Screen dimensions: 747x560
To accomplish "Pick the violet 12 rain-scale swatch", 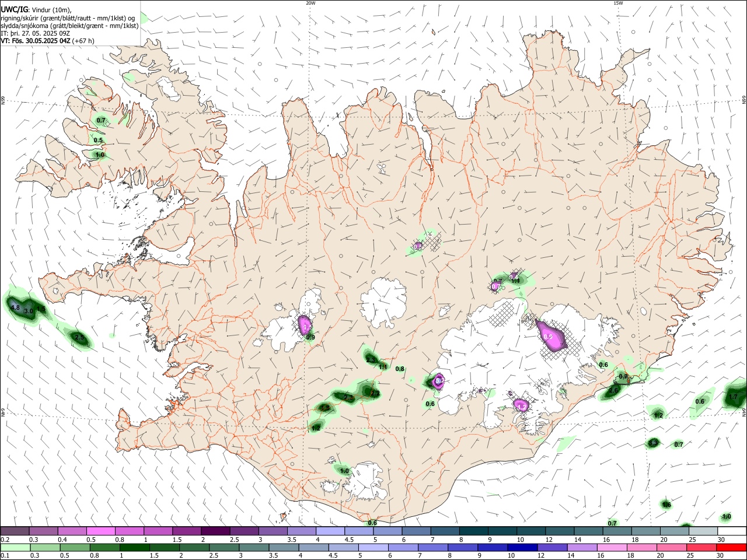I will [552, 547].
